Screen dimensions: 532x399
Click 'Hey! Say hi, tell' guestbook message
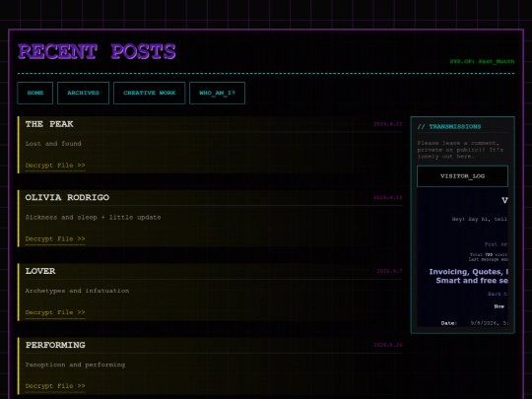480,219
